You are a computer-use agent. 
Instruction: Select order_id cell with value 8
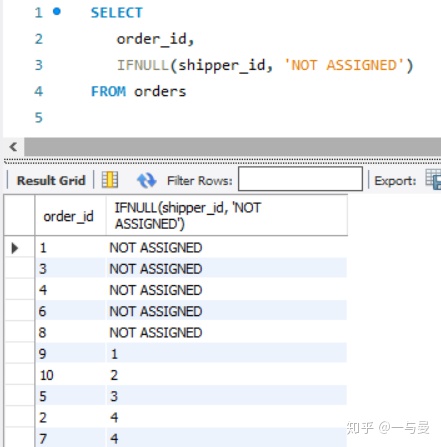point(70,333)
